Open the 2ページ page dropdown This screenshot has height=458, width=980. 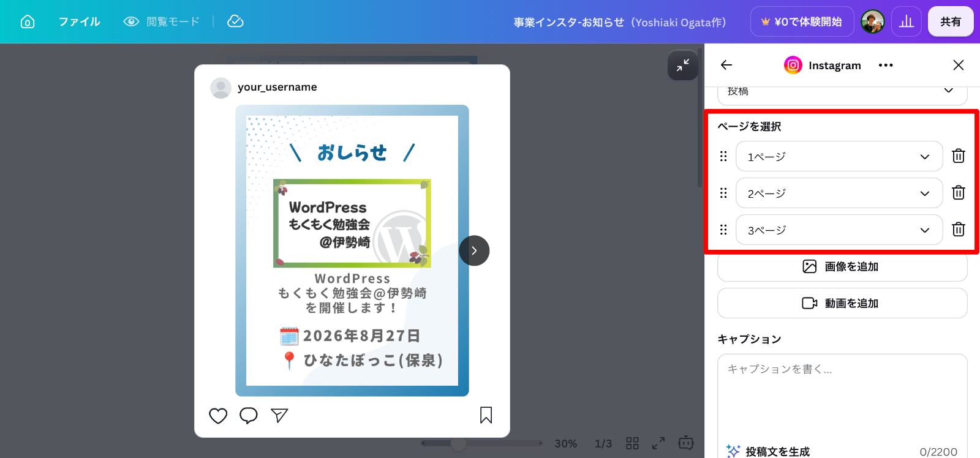839,193
